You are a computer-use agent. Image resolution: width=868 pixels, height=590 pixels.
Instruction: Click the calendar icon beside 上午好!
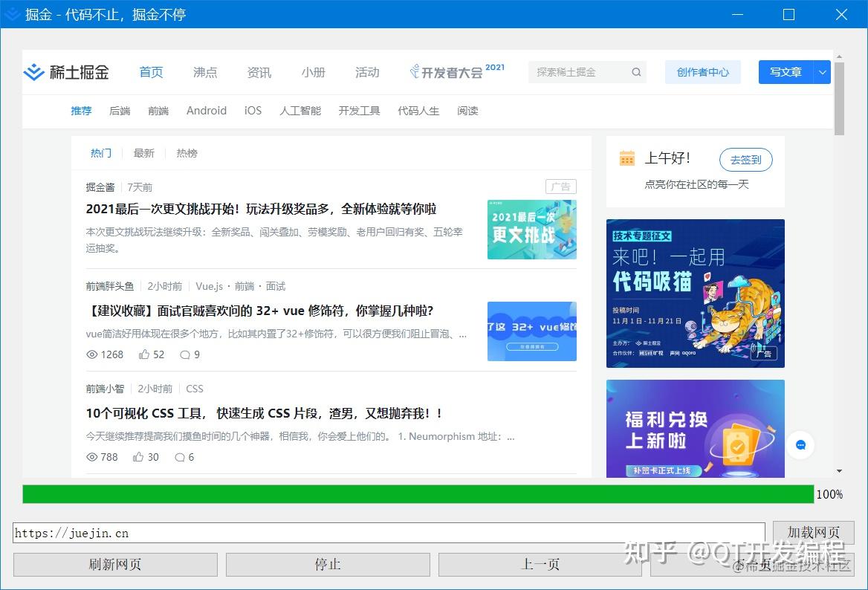[626, 158]
